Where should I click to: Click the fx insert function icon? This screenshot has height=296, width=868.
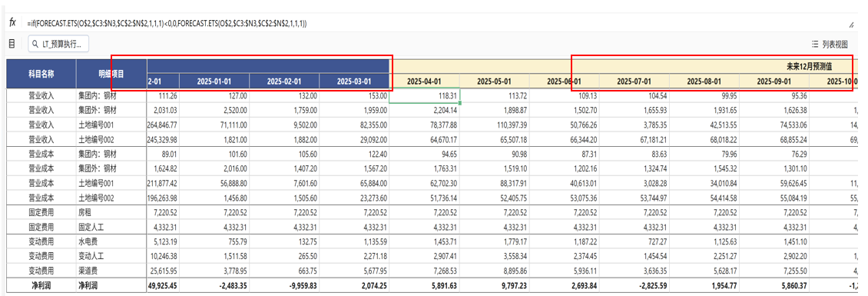click(13, 23)
